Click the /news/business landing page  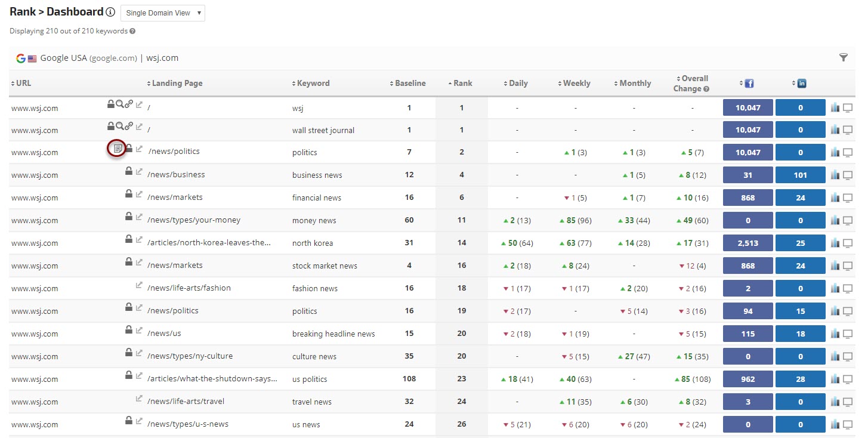coord(176,175)
